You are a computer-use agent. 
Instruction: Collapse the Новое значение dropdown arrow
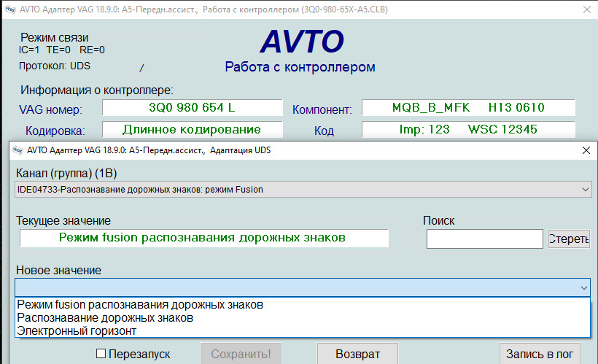[x=584, y=287]
